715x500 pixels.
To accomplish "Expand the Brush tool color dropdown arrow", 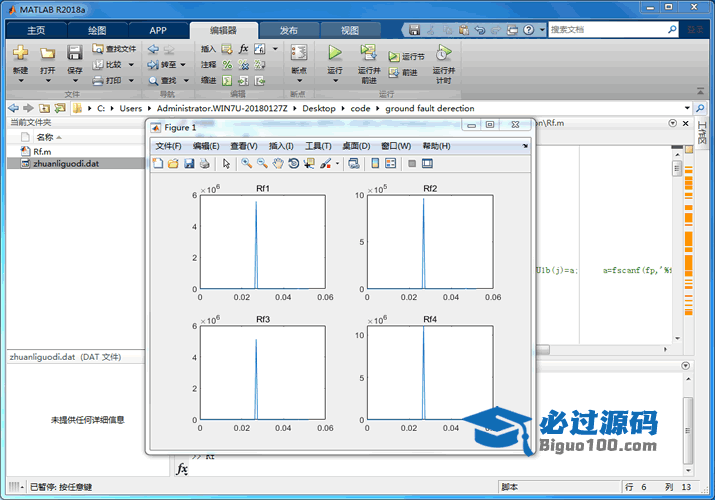I will (x=337, y=163).
